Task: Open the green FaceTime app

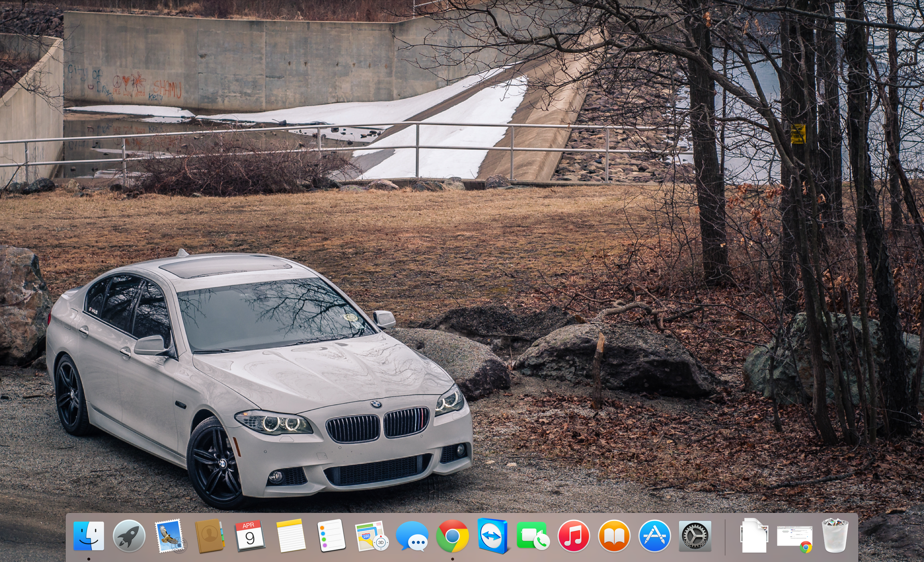Action: tap(533, 536)
